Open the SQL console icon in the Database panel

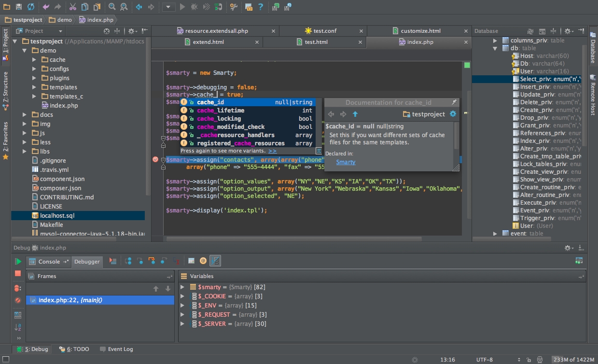click(542, 31)
